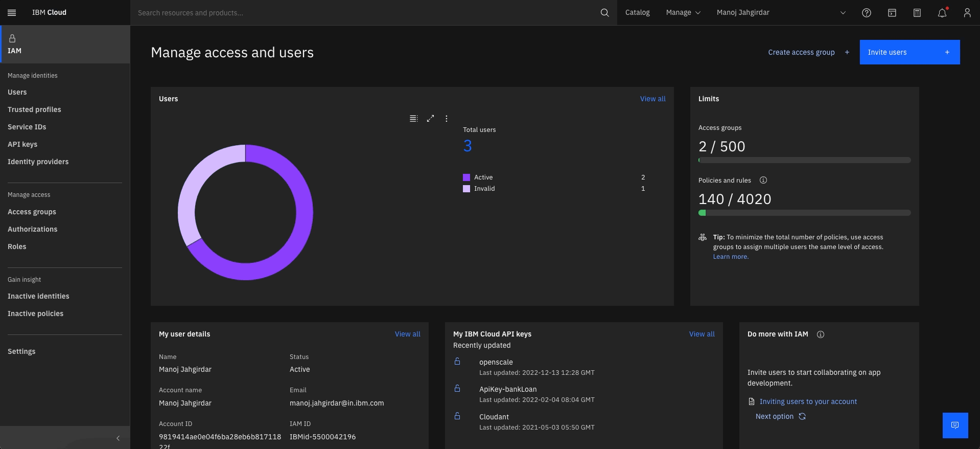Click the Invalid legend light swatch

point(466,189)
